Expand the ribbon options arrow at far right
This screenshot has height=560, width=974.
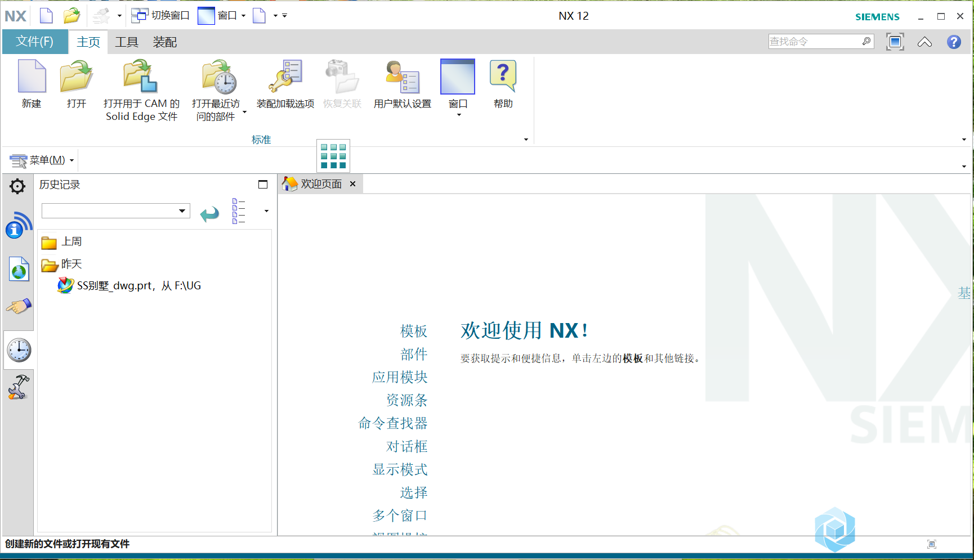pyautogui.click(x=964, y=140)
